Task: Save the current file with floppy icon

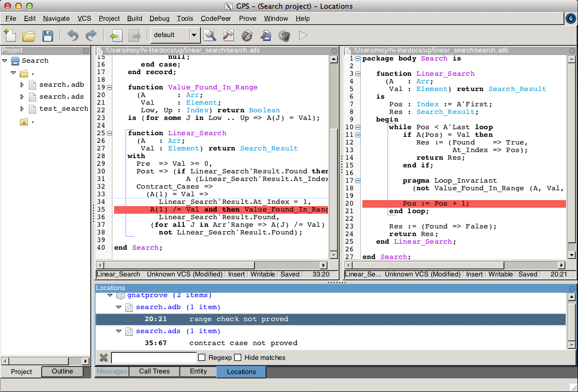Action: point(47,35)
